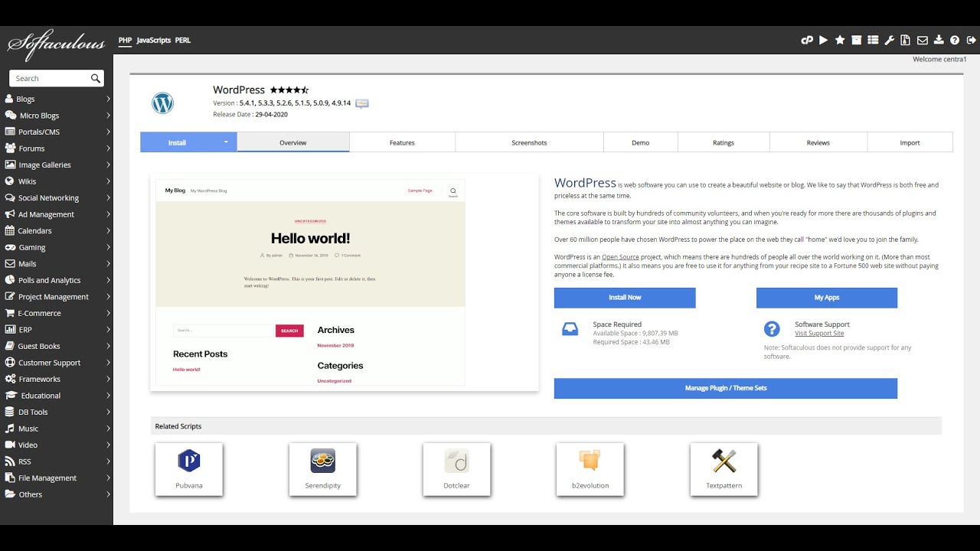Click the Music note icon
980x551 pixels.
[9, 428]
